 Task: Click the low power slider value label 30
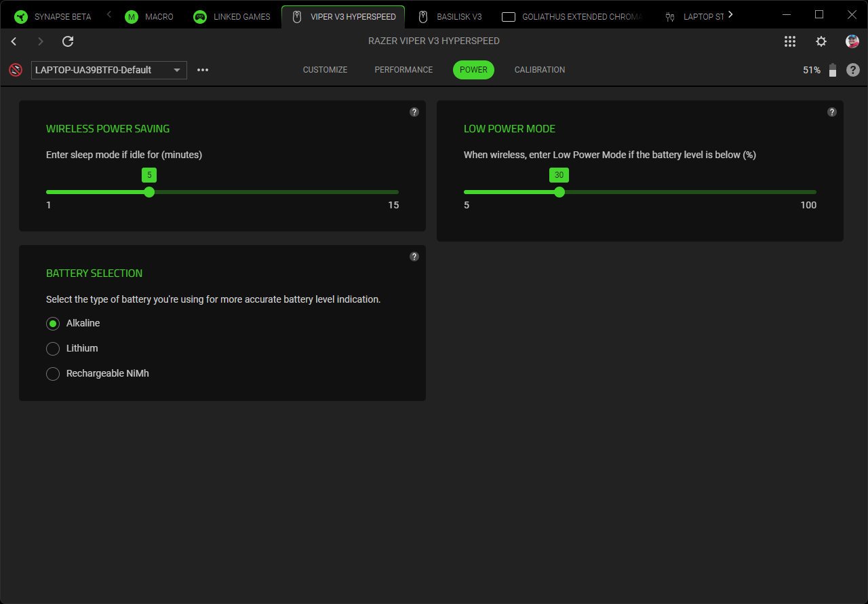tap(559, 175)
